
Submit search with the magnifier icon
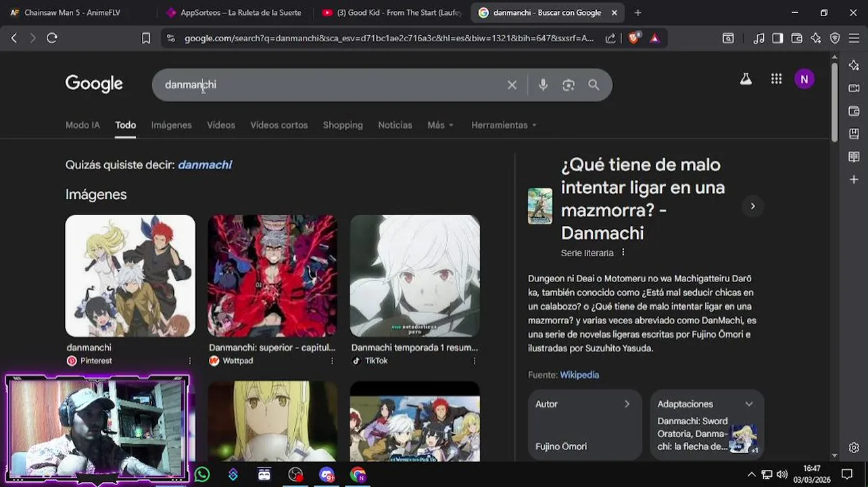coord(594,85)
